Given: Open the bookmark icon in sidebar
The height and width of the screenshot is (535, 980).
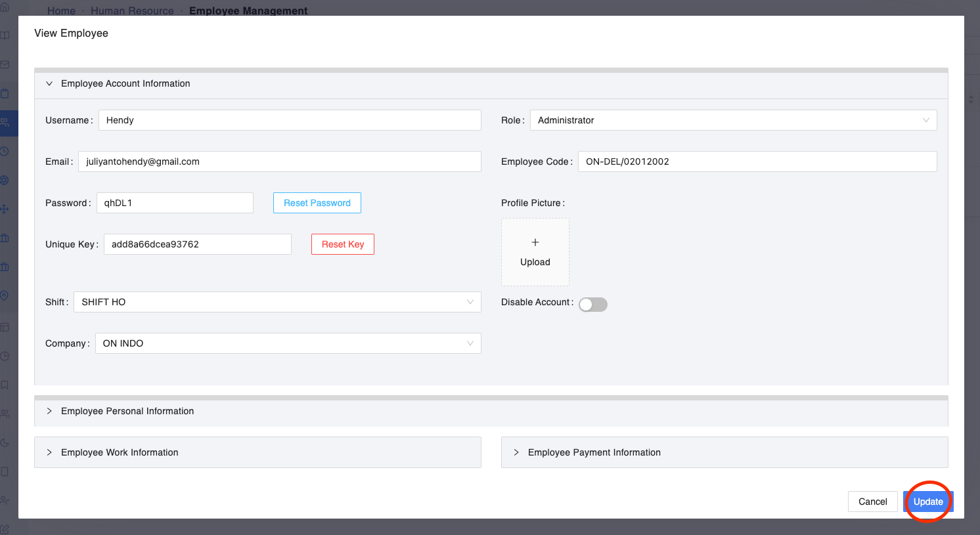Looking at the screenshot, I should tap(5, 385).
